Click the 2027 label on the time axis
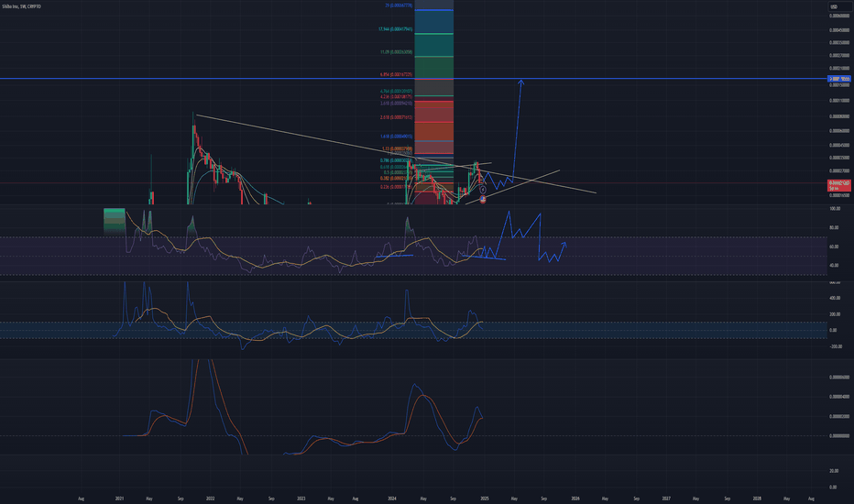The height and width of the screenshot is (504, 854). point(665,499)
